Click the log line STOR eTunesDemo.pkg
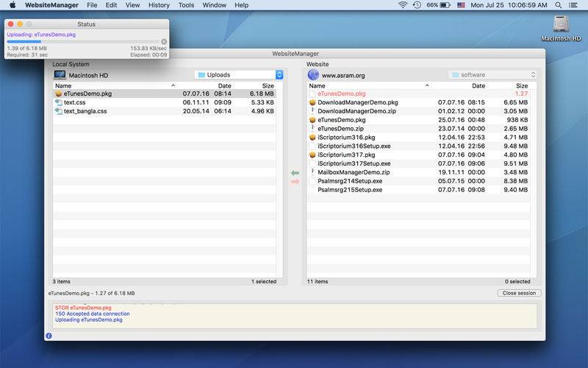588x368 pixels. click(x=83, y=308)
